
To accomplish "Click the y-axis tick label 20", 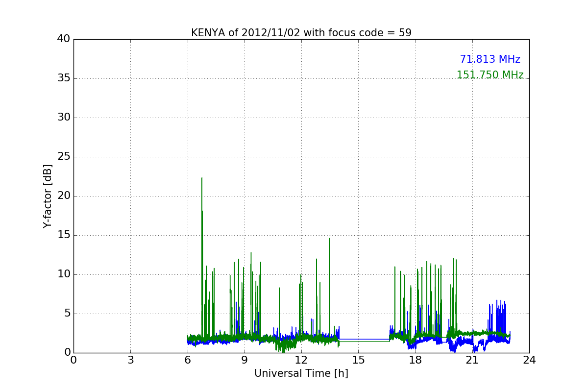I will (64, 196).
